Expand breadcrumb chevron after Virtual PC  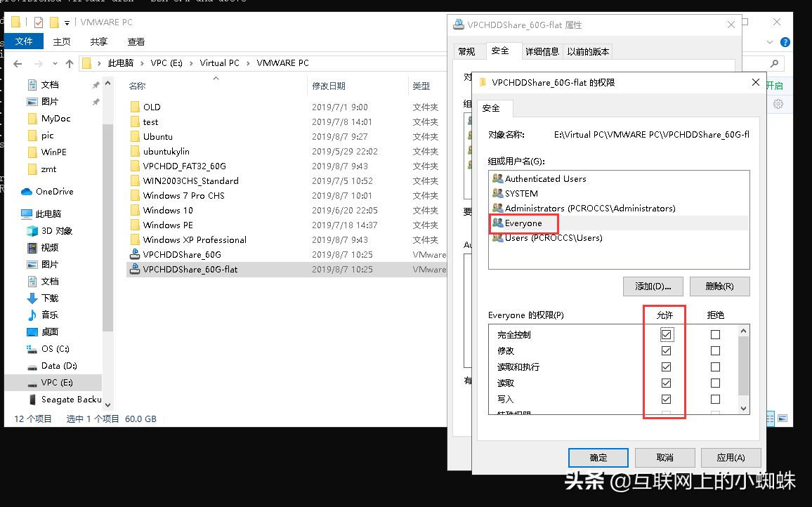248,63
